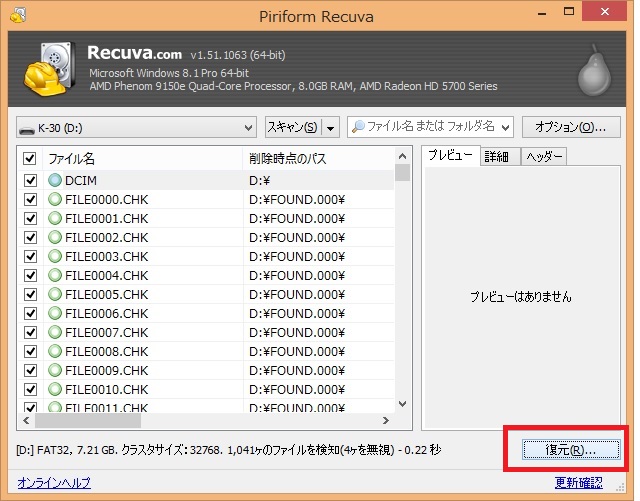Click the green status circle for FILE0005.CHK
This screenshot has height=501, width=640.
55,294
